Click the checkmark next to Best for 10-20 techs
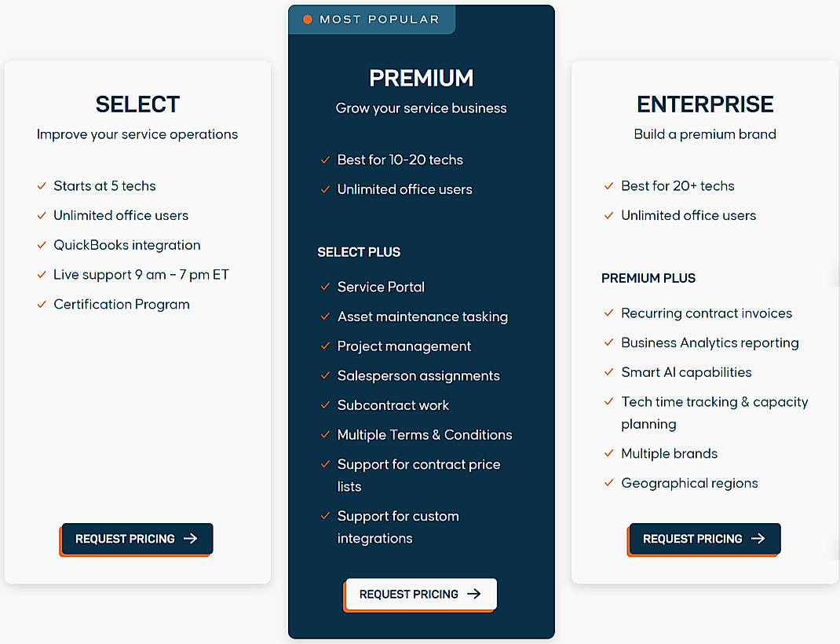The image size is (840, 644). (x=324, y=160)
